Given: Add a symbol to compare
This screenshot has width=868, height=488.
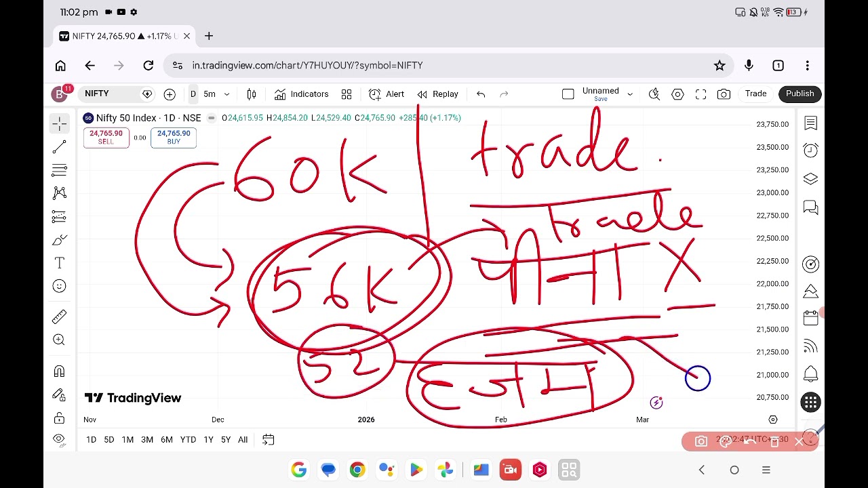Looking at the screenshot, I should pos(170,94).
